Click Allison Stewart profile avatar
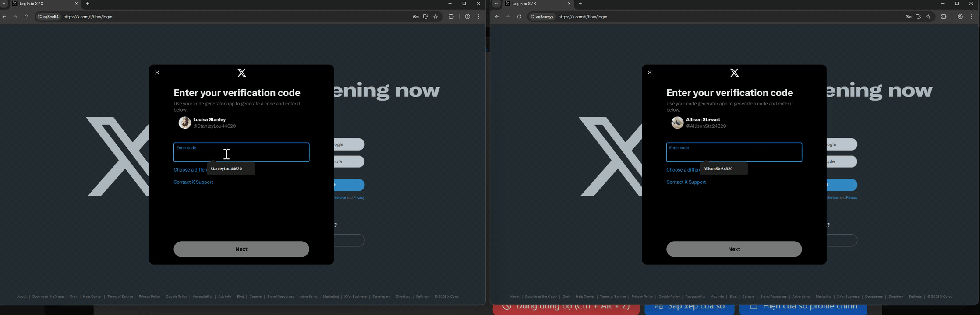This screenshot has width=980, height=315. pos(677,123)
